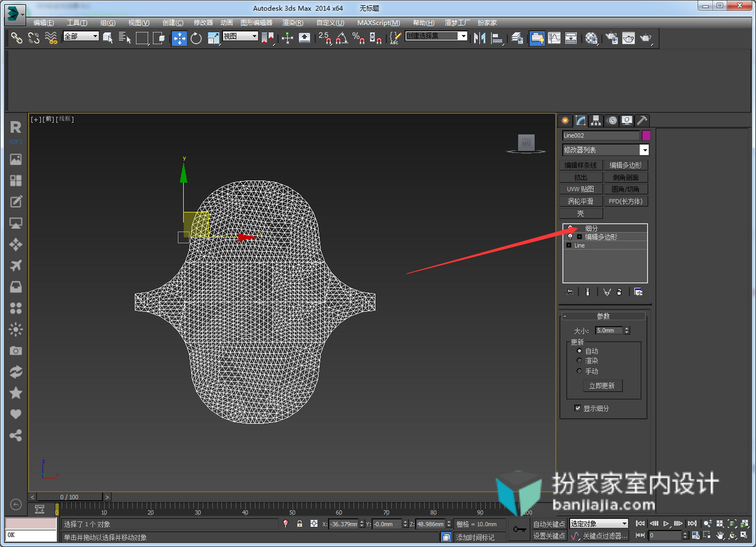Click the Pin Stack icon
Image resolution: width=756 pixels, height=547 pixels.
click(x=569, y=292)
